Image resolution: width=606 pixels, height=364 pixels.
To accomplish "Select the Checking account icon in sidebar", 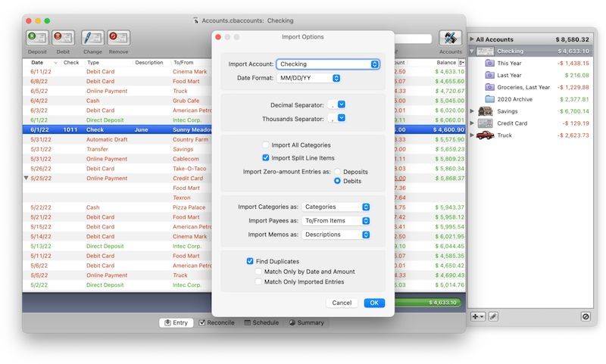I will point(485,51).
